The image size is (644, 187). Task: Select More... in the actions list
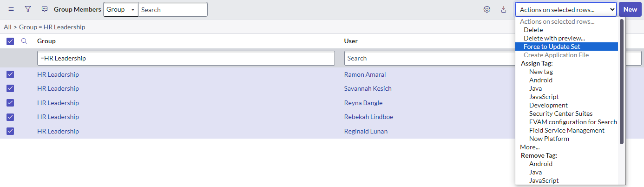530,147
